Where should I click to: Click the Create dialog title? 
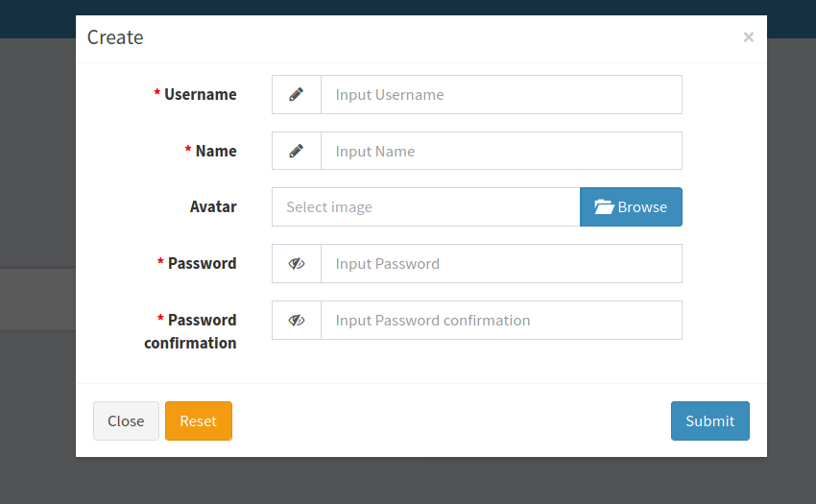pos(115,38)
